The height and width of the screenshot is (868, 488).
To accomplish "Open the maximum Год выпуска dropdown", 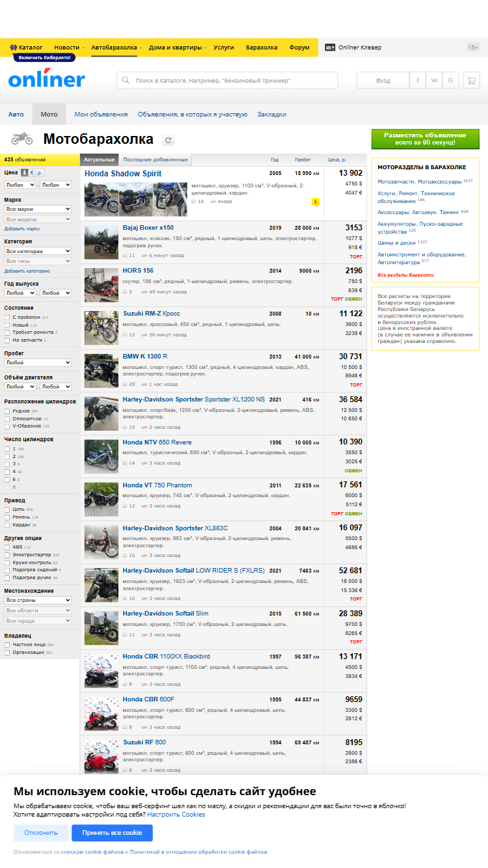I will (x=55, y=293).
